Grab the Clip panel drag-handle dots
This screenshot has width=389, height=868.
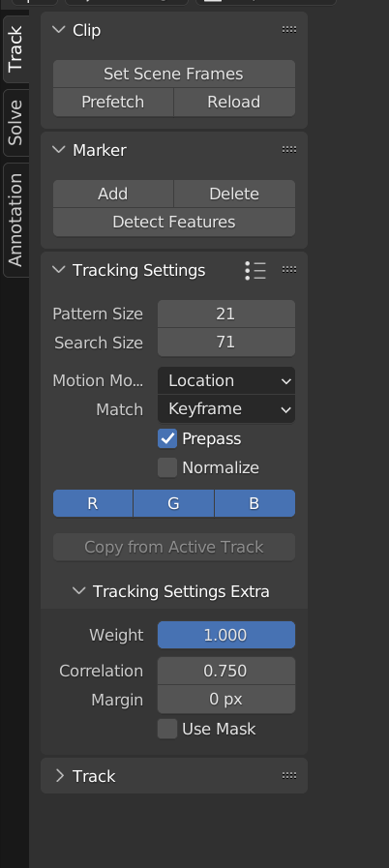[x=288, y=30]
